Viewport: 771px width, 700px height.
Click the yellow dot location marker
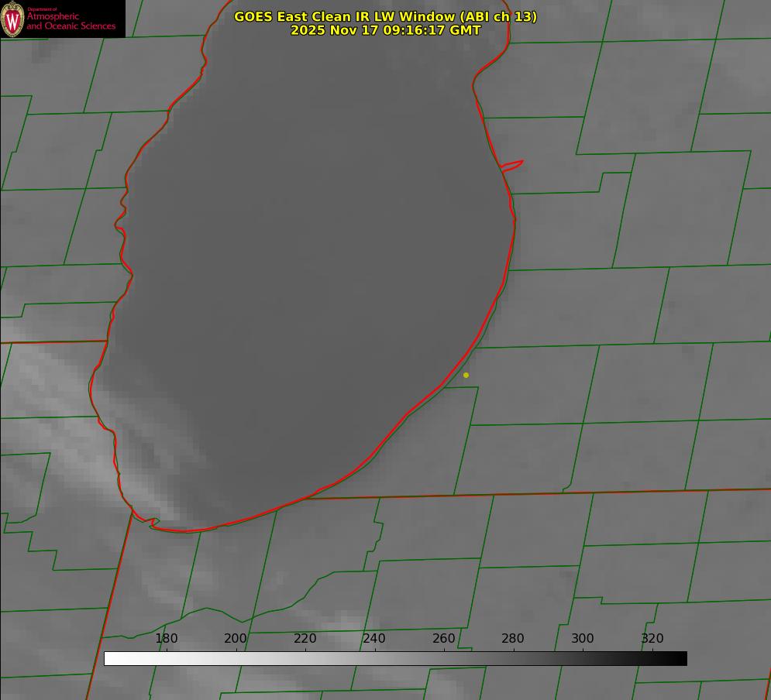click(x=466, y=375)
